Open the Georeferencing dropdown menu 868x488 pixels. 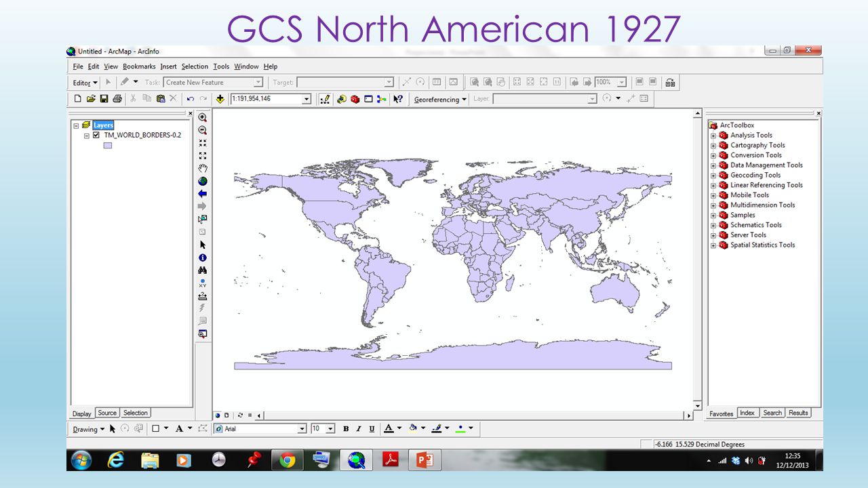click(440, 99)
